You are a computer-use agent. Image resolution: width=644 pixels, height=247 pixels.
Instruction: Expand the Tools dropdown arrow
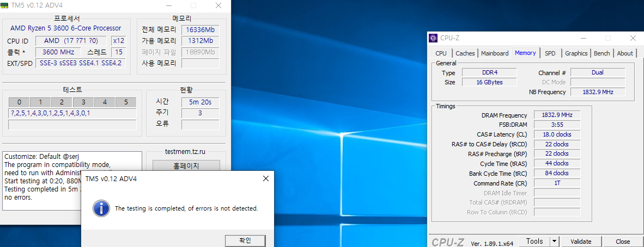click(x=555, y=241)
